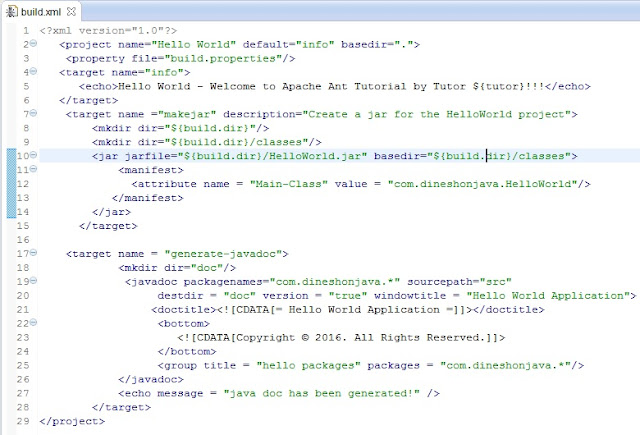Click the Copyright 2016 CDATA text
The width and height of the screenshot is (640, 435).
click(x=341, y=337)
